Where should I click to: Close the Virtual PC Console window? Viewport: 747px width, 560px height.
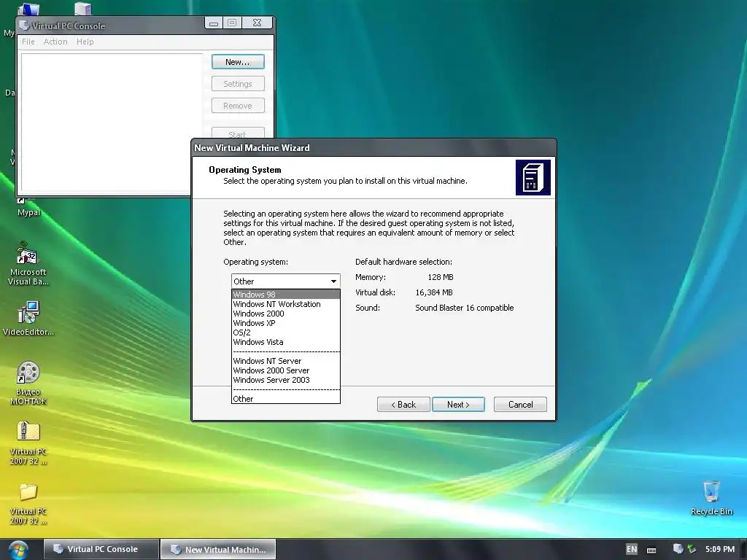258,23
